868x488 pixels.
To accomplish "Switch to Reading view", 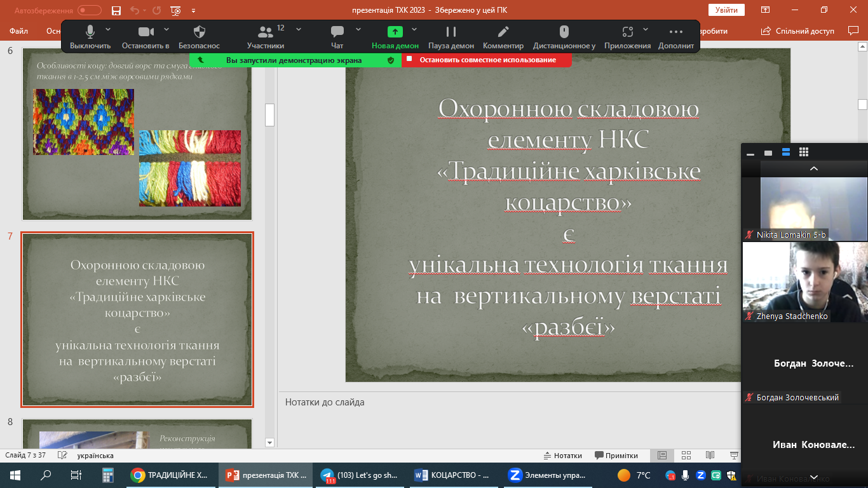I will point(710,456).
